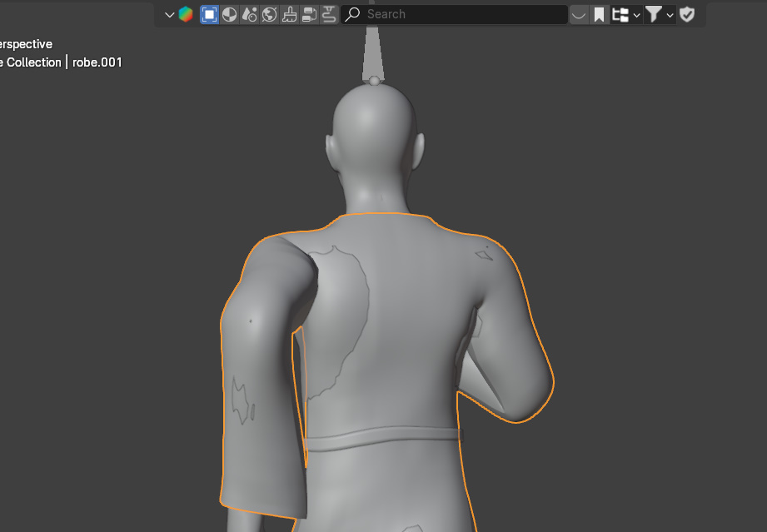Expand the arrow beside the hierarchy icon
Viewport: 767px width, 532px height.
pos(636,15)
